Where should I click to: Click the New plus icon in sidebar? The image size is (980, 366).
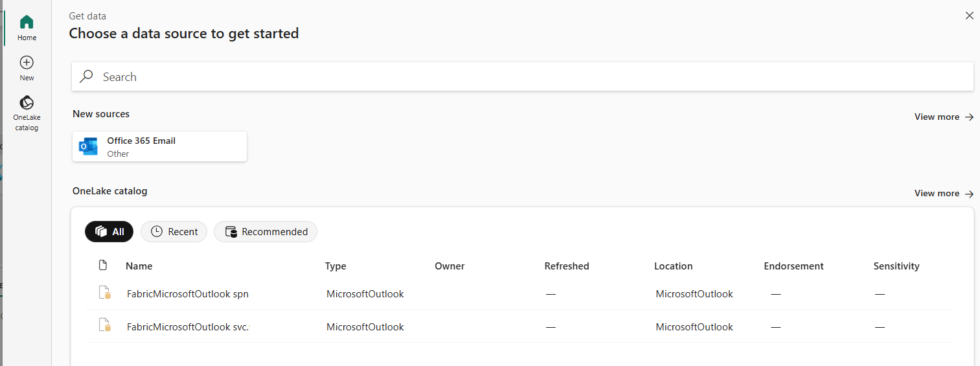coord(27,62)
